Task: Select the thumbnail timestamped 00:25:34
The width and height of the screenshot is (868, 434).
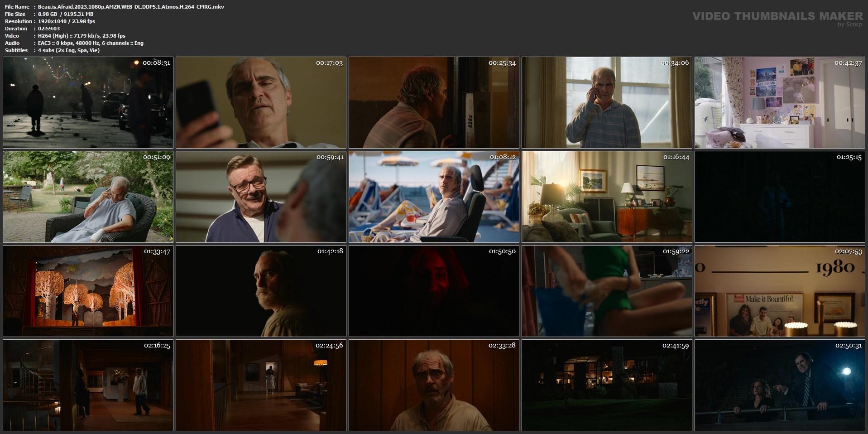Action: (434, 102)
